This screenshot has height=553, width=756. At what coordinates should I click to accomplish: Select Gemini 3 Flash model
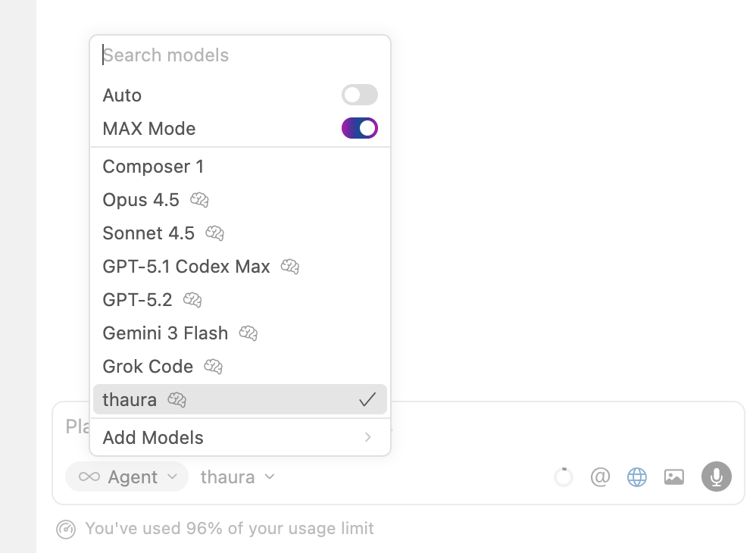coord(165,333)
